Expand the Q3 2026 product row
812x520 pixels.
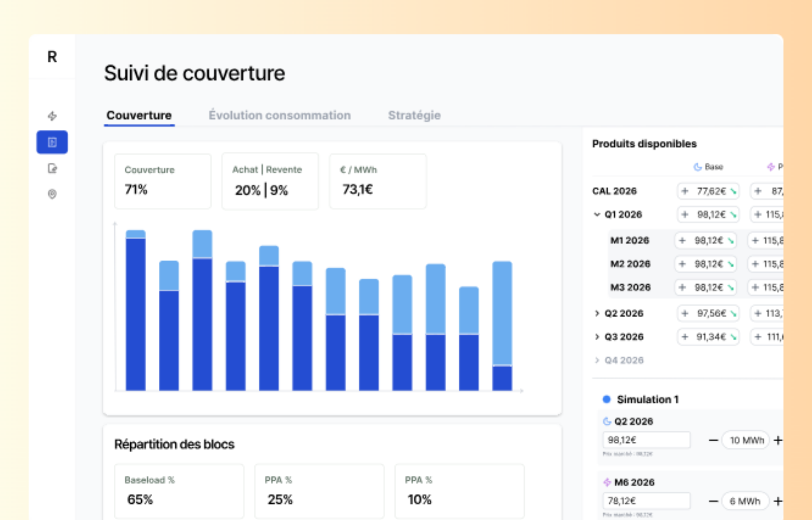click(597, 337)
